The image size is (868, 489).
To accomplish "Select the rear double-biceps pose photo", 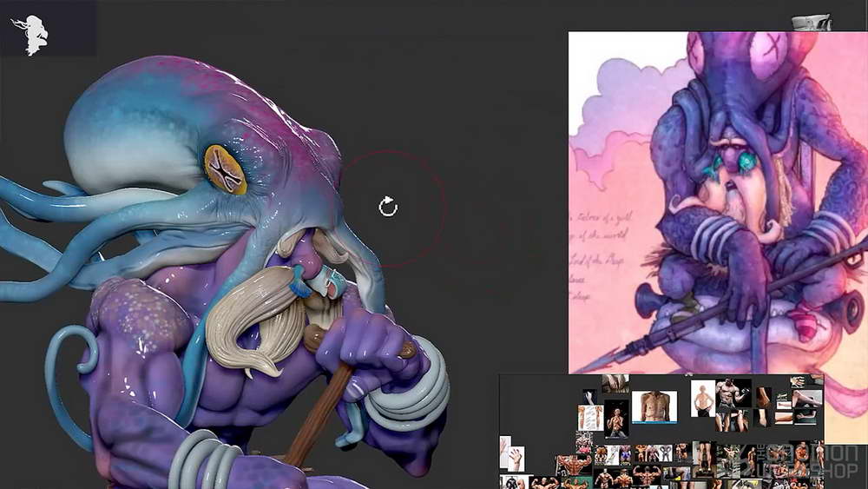I will click(x=648, y=475).
